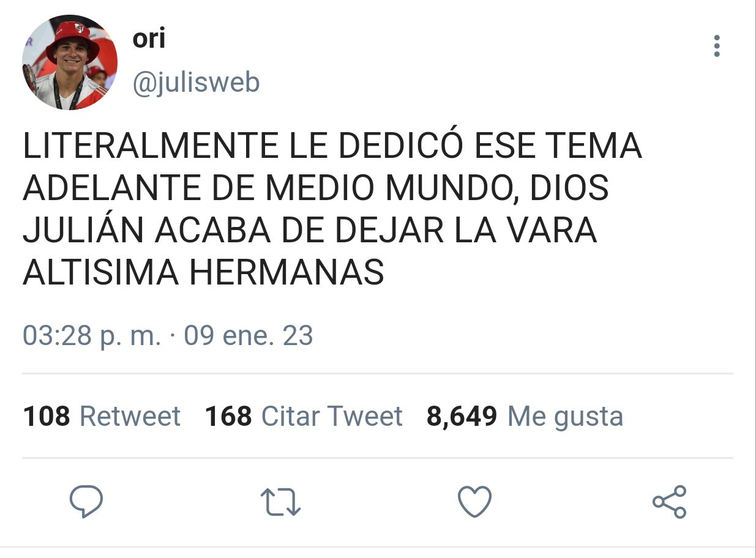Select the word HERMANAS in the tweet
Image resolution: width=756 pixels, height=558 pixels.
pyautogui.click(x=286, y=272)
